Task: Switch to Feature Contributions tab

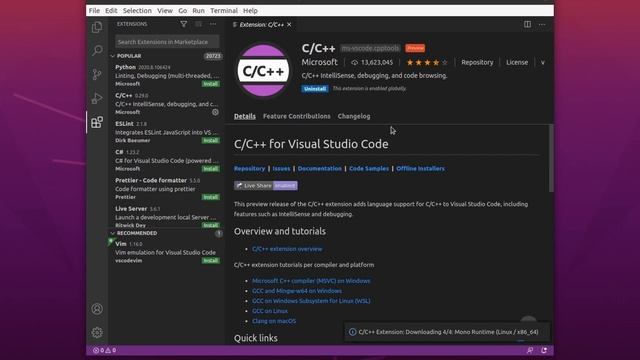Action: (x=297, y=116)
